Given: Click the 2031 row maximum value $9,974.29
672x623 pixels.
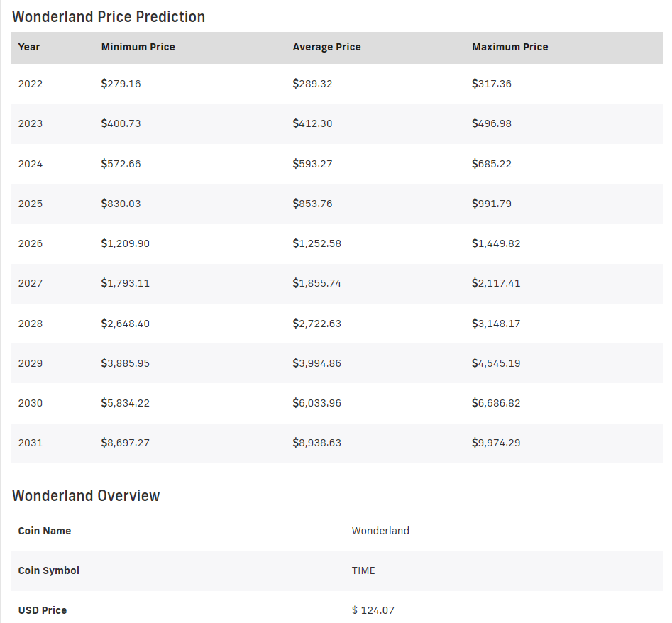Looking at the screenshot, I should click(x=495, y=443).
